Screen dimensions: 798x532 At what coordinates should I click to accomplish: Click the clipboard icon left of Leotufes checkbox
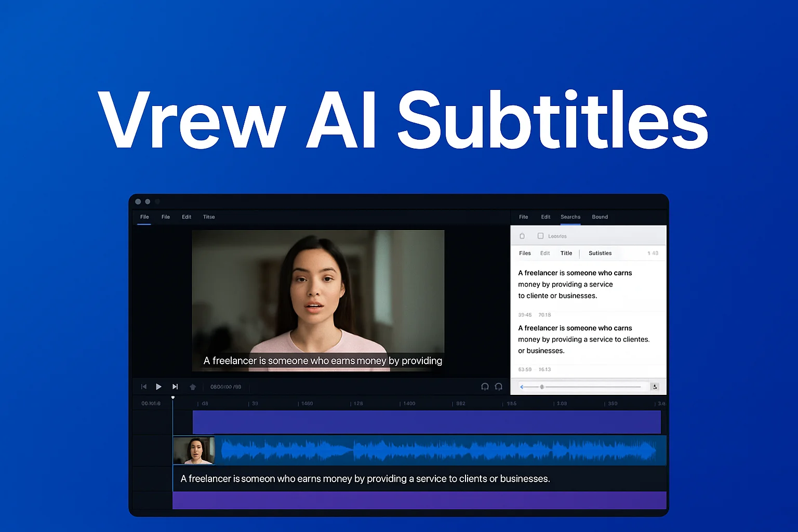tap(522, 236)
